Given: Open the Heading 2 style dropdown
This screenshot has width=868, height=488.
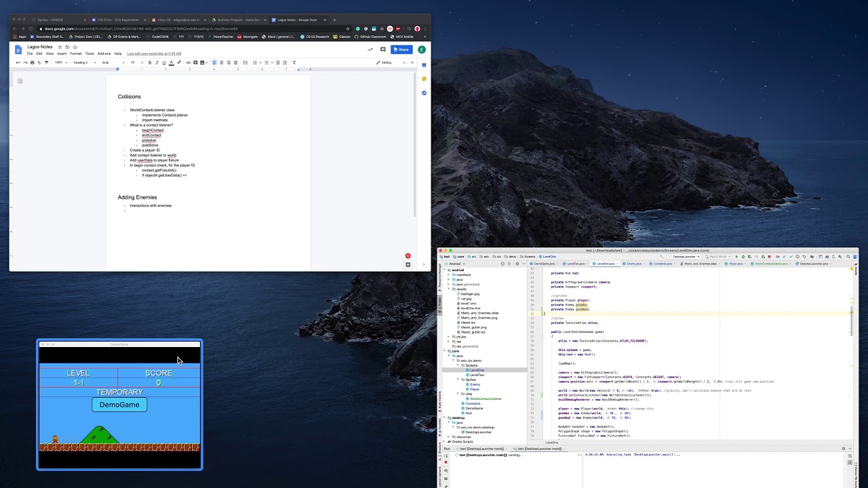Looking at the screenshot, I should pyautogui.click(x=84, y=62).
